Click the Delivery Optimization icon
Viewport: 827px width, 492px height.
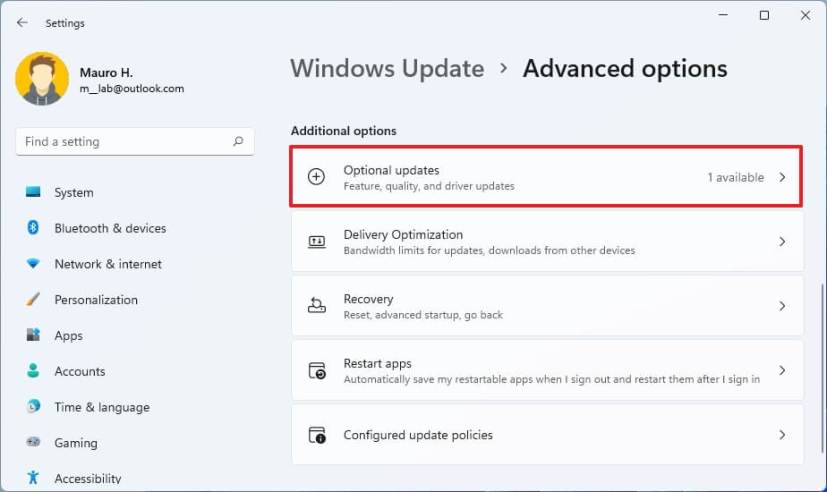coord(316,242)
